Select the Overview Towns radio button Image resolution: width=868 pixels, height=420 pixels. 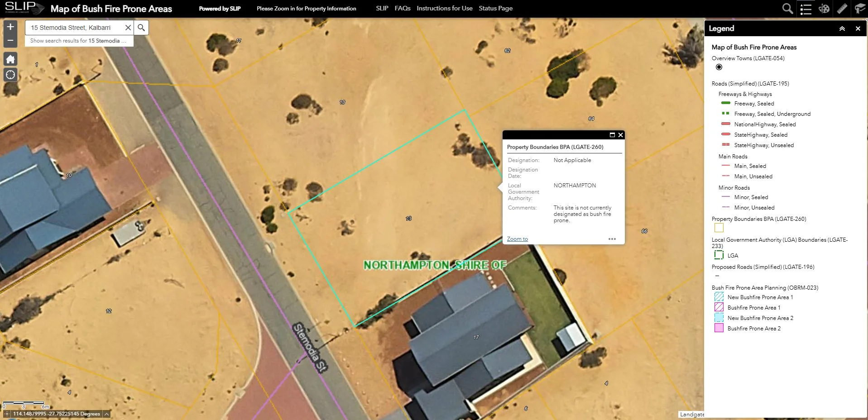tap(719, 67)
